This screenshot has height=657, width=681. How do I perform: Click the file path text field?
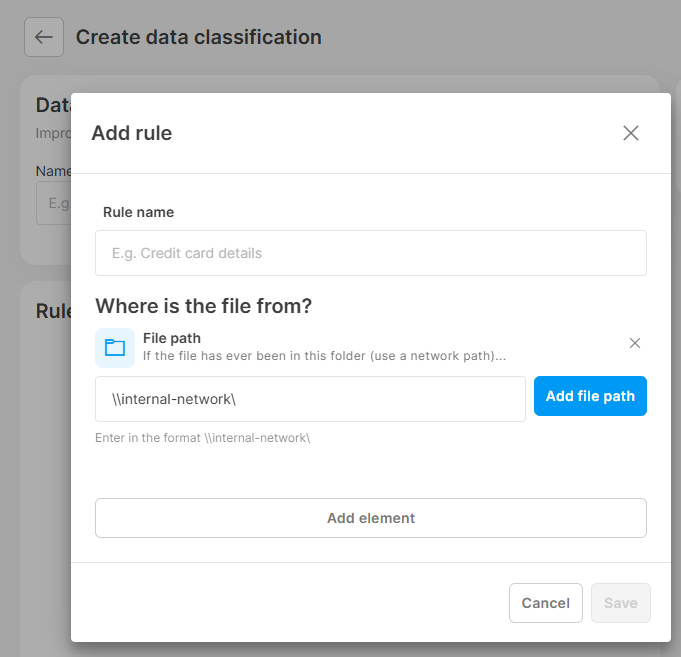(310, 399)
